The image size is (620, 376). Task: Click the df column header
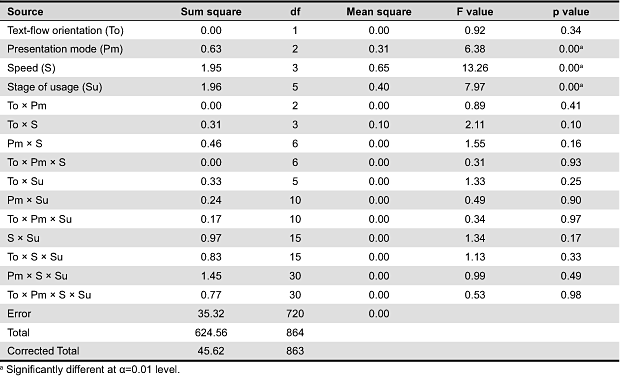[295, 11]
